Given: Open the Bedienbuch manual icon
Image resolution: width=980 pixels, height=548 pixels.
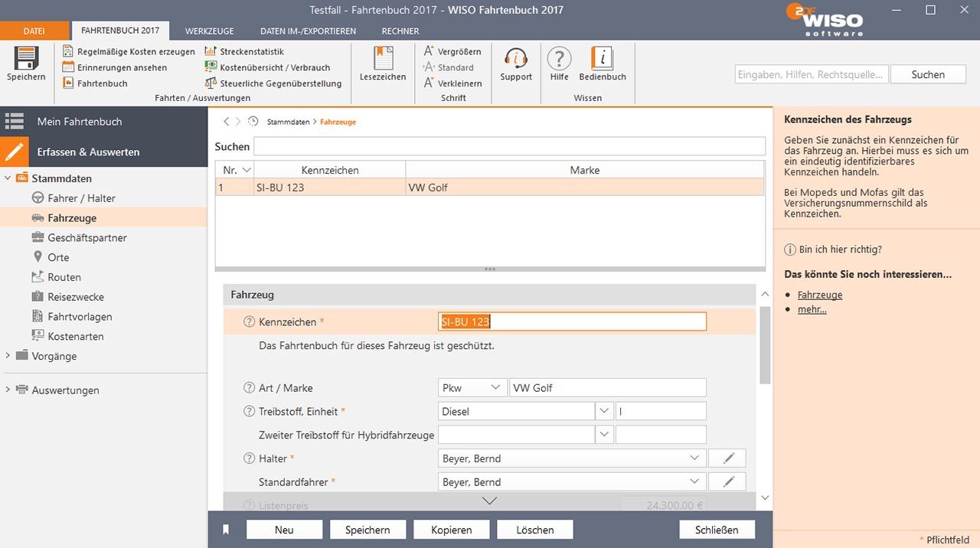Looking at the screenshot, I should click(x=603, y=59).
